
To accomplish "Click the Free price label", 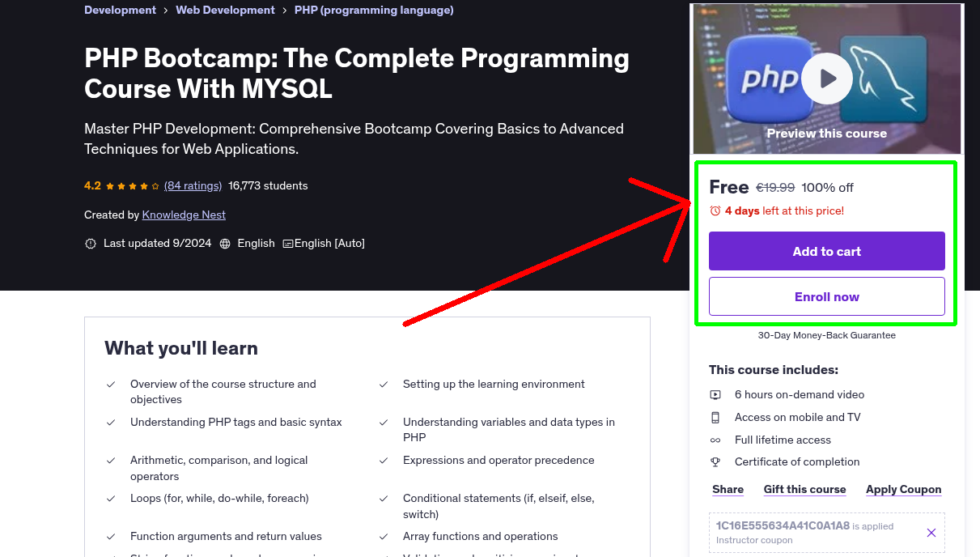I will pos(729,187).
